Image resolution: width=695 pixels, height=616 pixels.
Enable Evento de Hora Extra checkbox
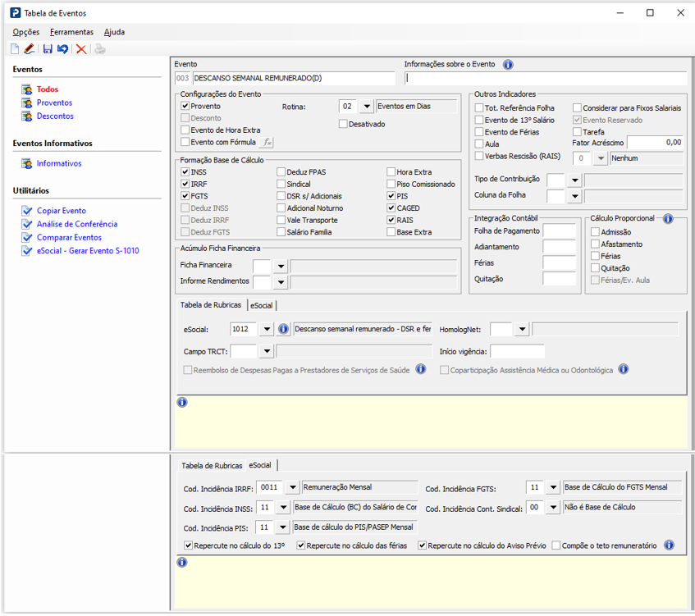tap(185, 130)
